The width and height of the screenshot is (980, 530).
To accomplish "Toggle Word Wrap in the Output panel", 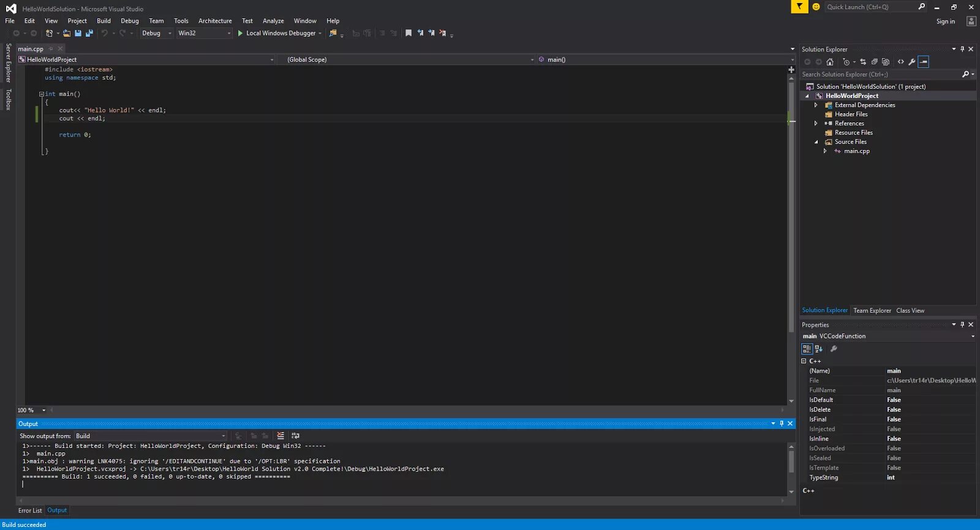I will click(296, 436).
